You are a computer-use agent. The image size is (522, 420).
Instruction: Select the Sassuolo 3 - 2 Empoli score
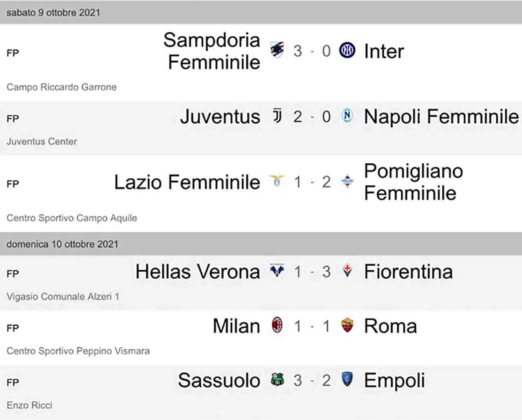(312, 380)
